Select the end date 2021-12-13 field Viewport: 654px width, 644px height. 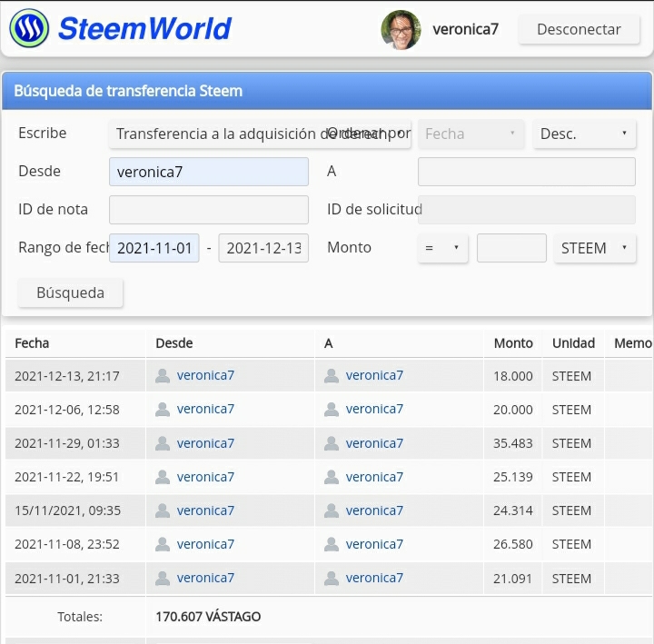click(263, 248)
